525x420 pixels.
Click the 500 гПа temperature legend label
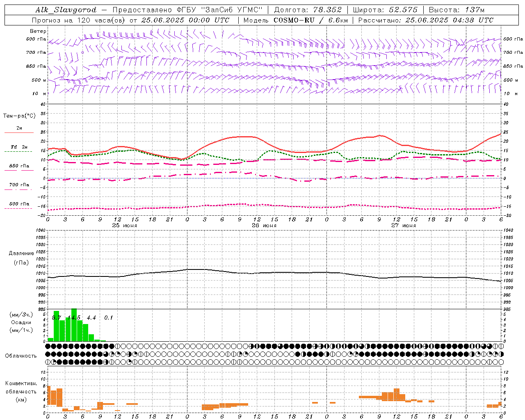pos(19,204)
